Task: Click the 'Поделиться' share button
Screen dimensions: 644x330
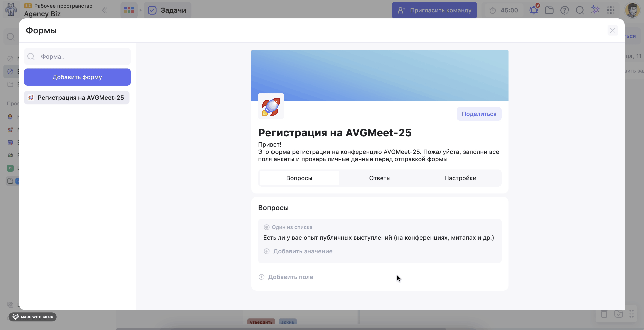Action: coord(479,114)
